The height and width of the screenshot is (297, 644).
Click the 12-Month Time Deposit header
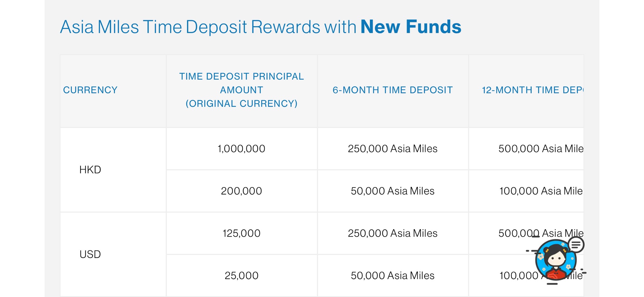pyautogui.click(x=532, y=90)
